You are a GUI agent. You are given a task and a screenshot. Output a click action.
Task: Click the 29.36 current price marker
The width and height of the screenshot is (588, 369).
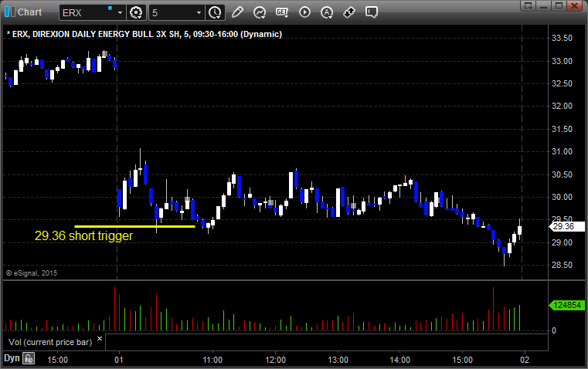566,226
